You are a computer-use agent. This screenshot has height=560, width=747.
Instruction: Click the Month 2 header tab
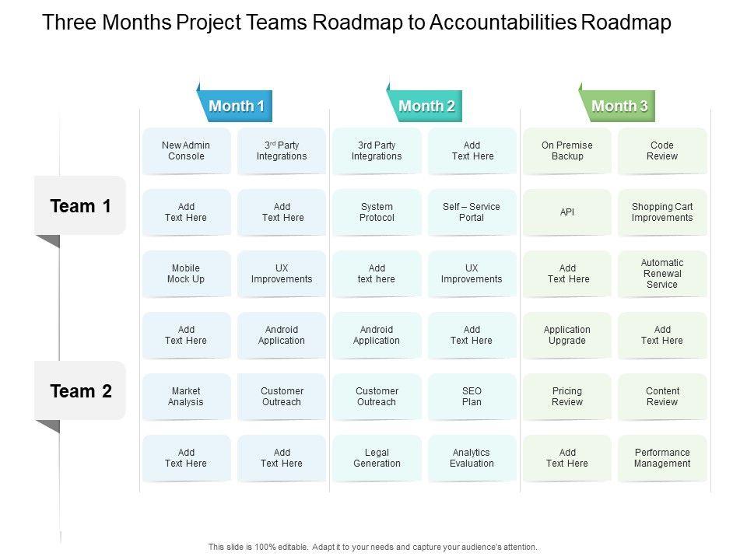(x=426, y=106)
